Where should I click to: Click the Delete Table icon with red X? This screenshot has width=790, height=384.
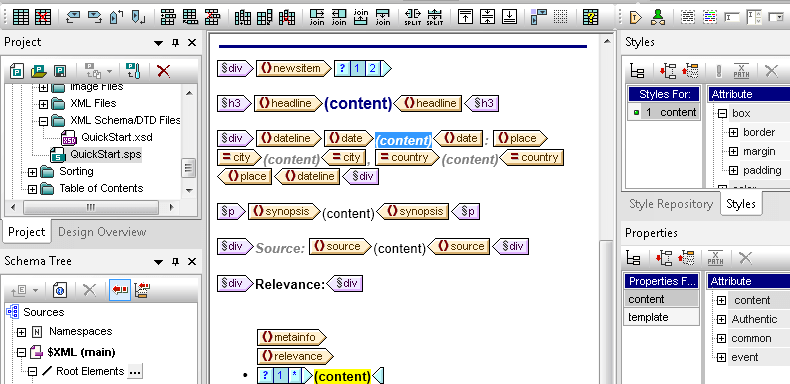tap(43, 17)
